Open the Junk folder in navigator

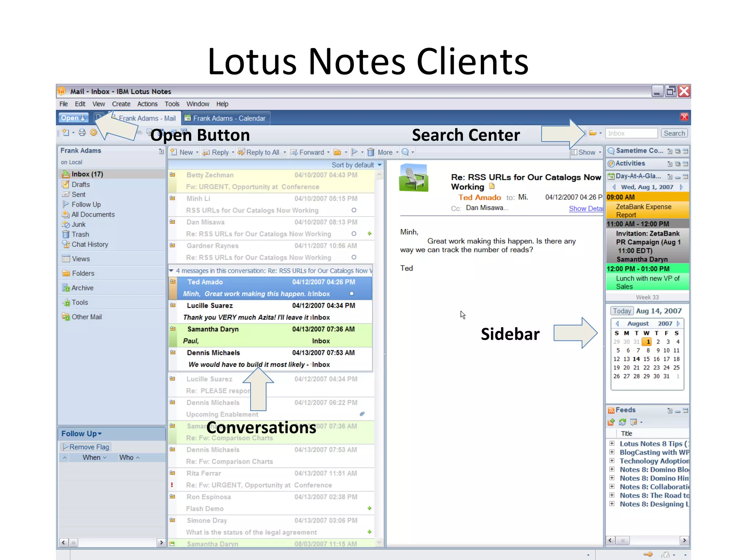coord(78,225)
